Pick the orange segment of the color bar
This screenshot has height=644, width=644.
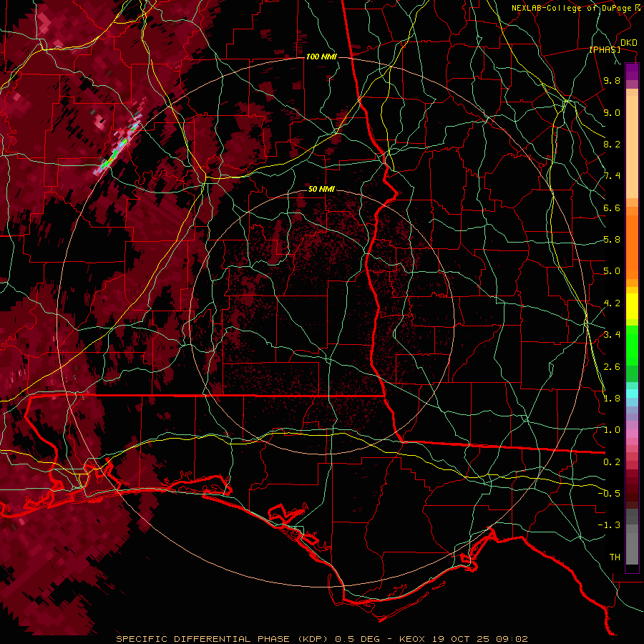point(632,246)
